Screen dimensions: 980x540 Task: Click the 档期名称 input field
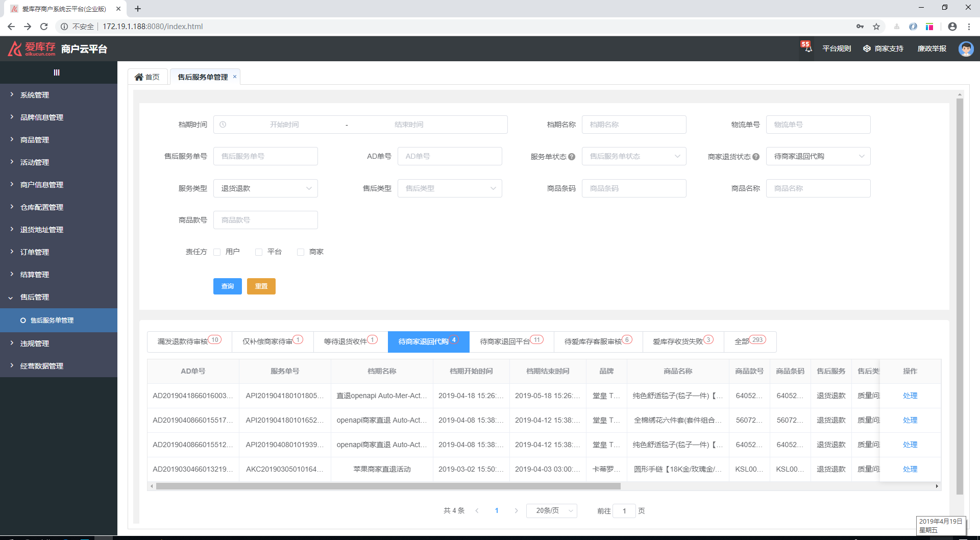(634, 125)
